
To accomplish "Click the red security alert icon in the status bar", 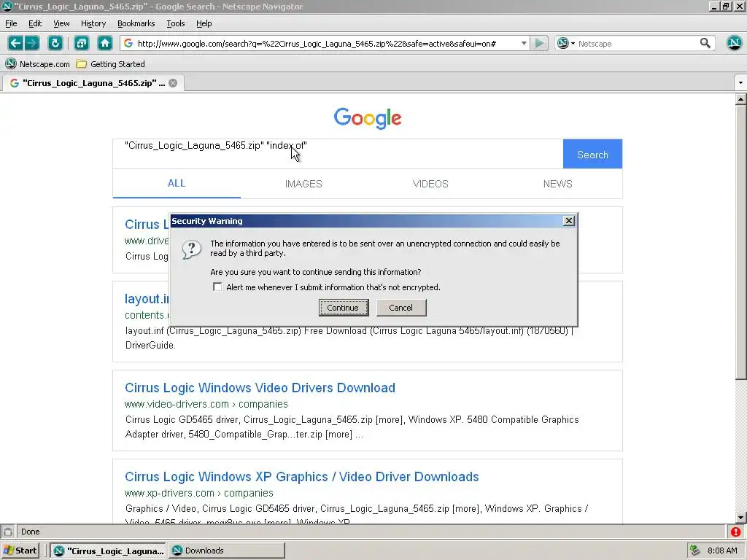I will pyautogui.click(x=735, y=532).
